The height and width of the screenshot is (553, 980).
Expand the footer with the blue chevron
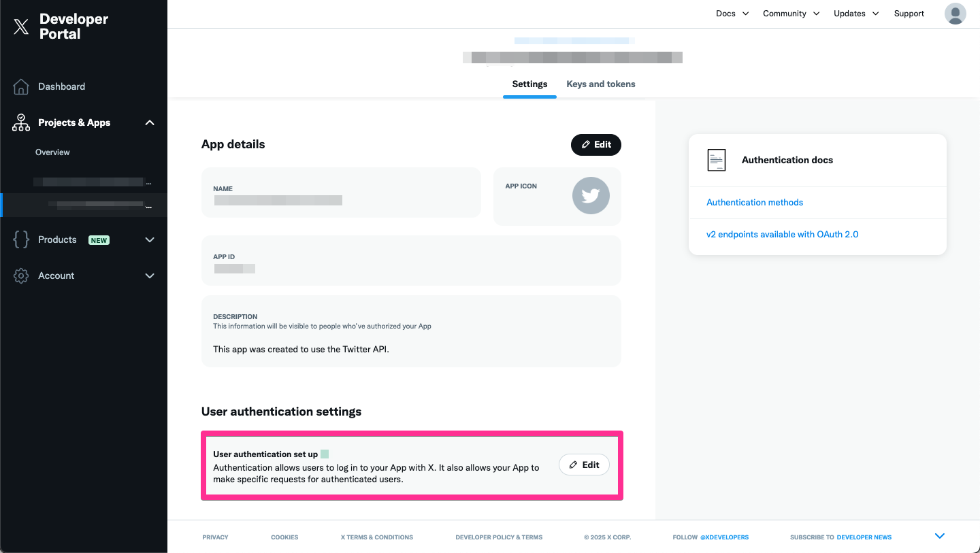[940, 536]
